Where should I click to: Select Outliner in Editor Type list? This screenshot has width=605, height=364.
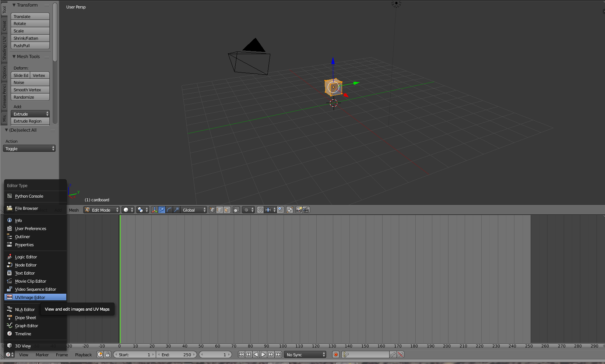[35, 237]
